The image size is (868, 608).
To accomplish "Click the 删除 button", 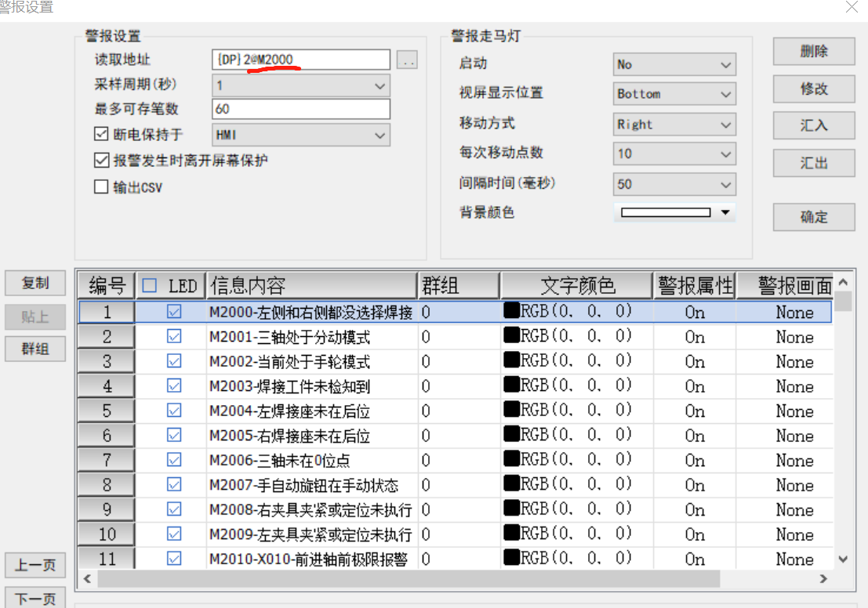I will tap(813, 52).
